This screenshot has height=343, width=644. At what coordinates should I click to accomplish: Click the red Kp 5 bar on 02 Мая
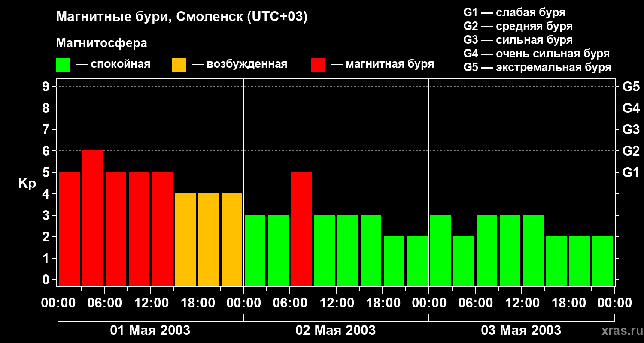tap(301, 229)
